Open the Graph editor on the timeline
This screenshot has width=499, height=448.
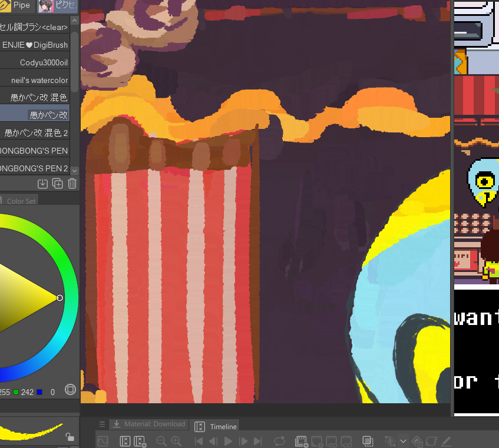pos(103,441)
